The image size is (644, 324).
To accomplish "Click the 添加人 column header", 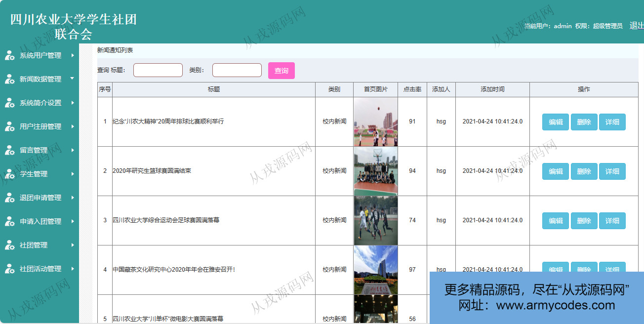I will click(441, 89).
